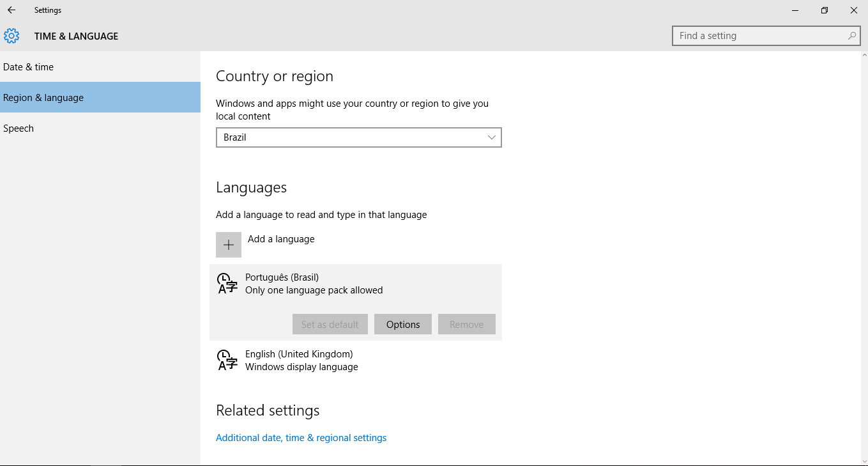The image size is (868, 466).
Task: Select English (United Kingdom) language entry
Action: pyautogui.click(x=356, y=360)
